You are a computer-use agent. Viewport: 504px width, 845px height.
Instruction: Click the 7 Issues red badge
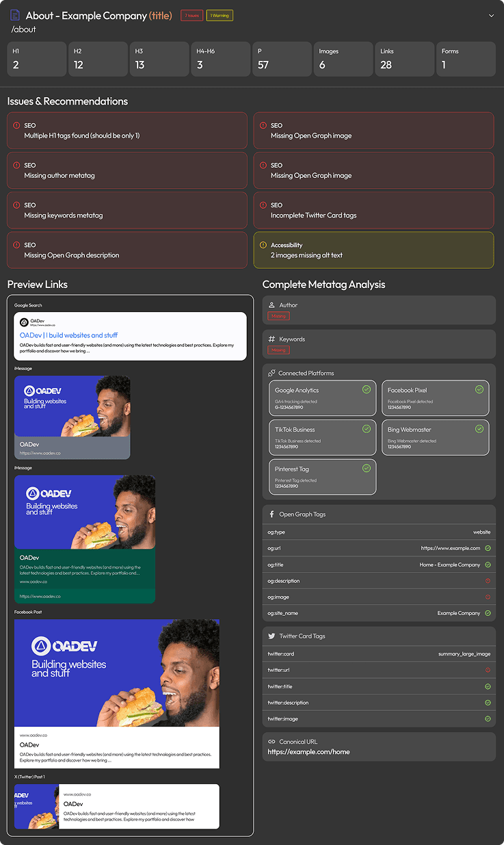(x=191, y=15)
